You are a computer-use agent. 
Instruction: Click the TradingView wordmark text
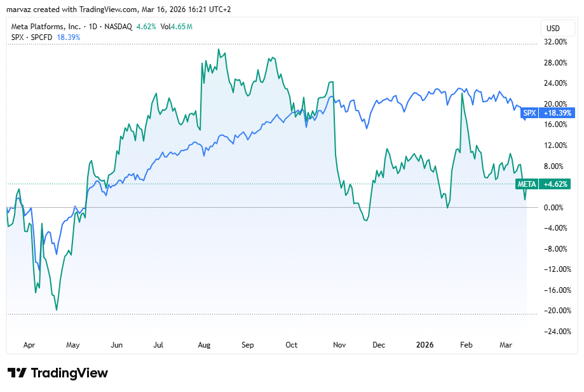[x=69, y=373]
